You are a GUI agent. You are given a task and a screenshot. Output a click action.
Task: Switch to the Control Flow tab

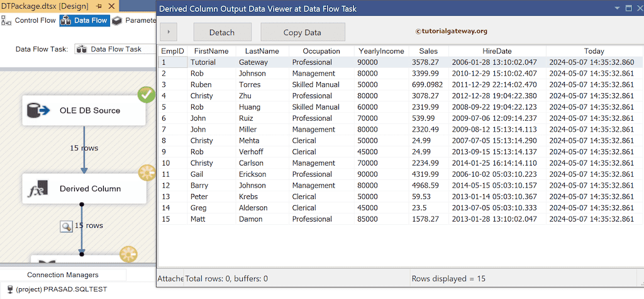29,21
